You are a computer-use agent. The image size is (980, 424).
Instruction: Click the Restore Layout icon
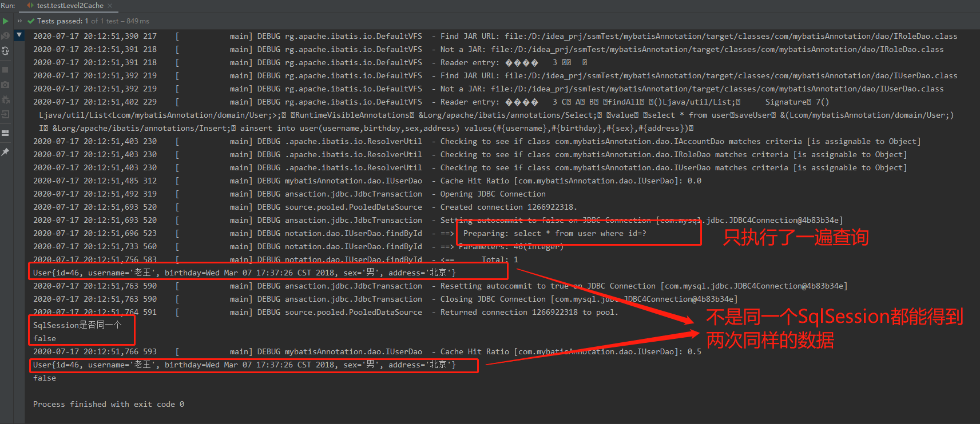click(5, 133)
